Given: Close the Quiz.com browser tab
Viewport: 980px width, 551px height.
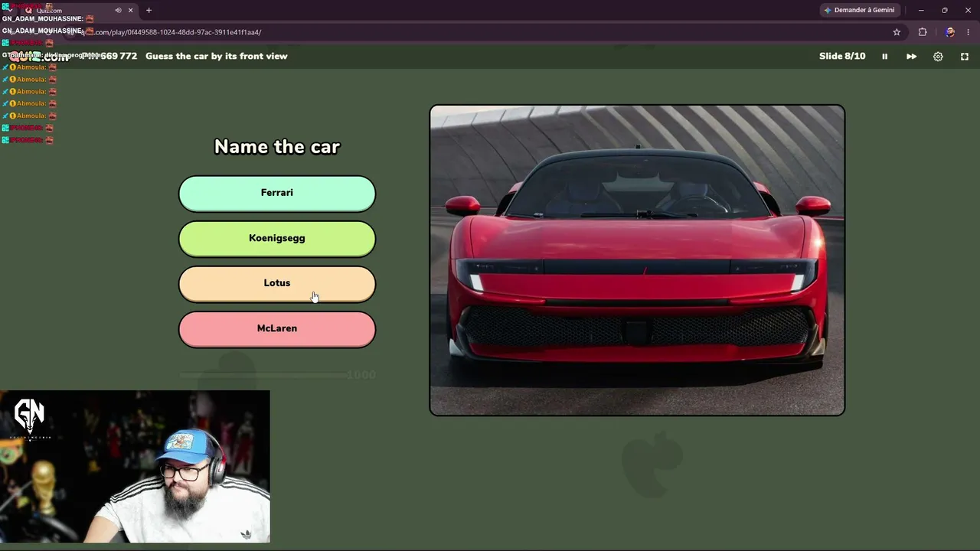Looking at the screenshot, I should coord(130,10).
